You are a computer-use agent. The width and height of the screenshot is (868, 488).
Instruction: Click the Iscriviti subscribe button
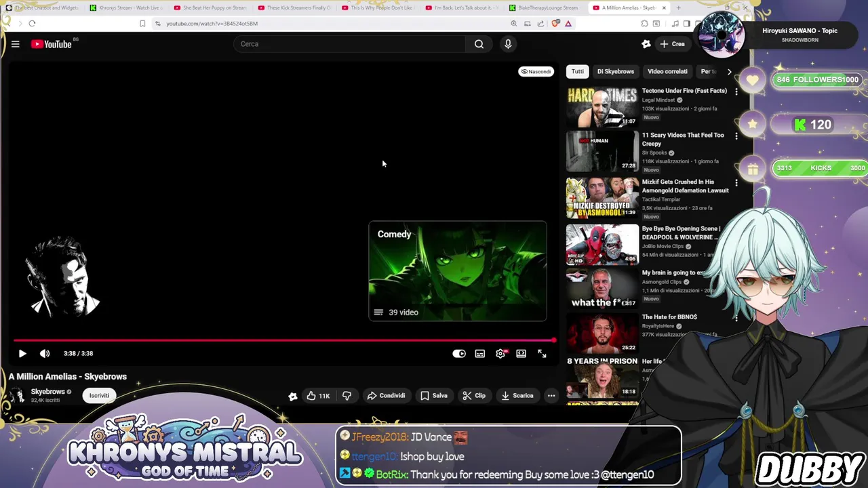point(99,395)
